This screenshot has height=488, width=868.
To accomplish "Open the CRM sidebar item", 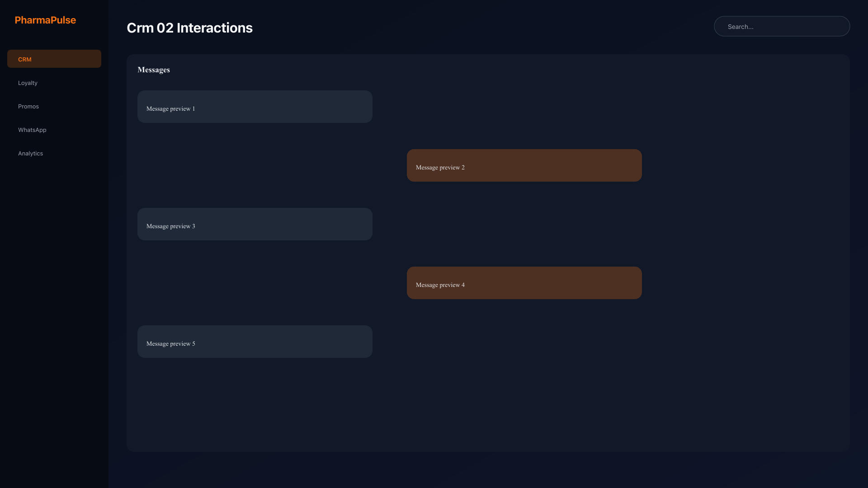I will coord(54,59).
